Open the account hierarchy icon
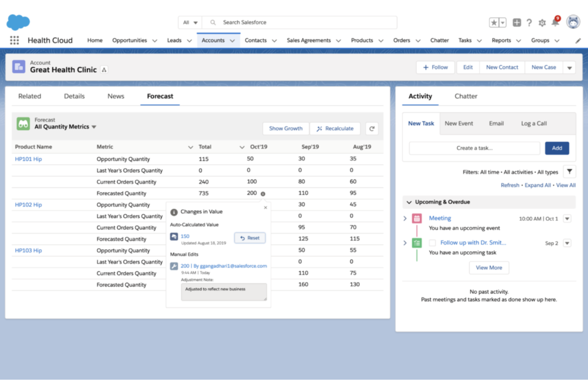Viewport: 588px width, 392px height. [104, 70]
